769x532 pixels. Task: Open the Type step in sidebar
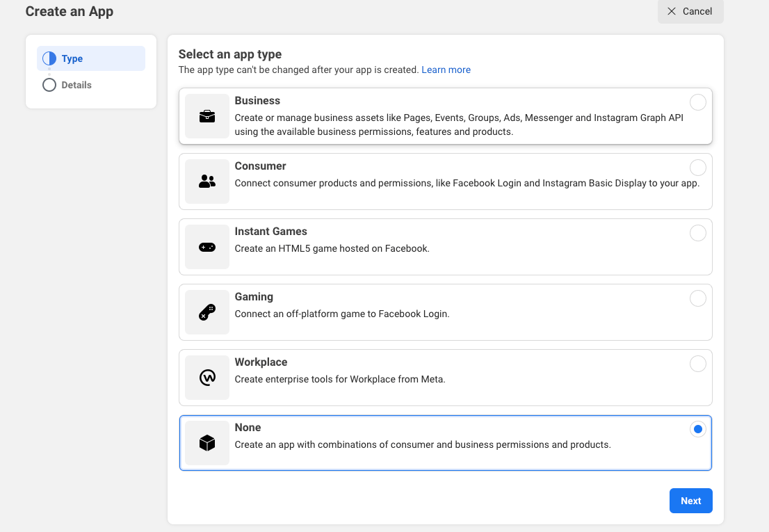72,58
